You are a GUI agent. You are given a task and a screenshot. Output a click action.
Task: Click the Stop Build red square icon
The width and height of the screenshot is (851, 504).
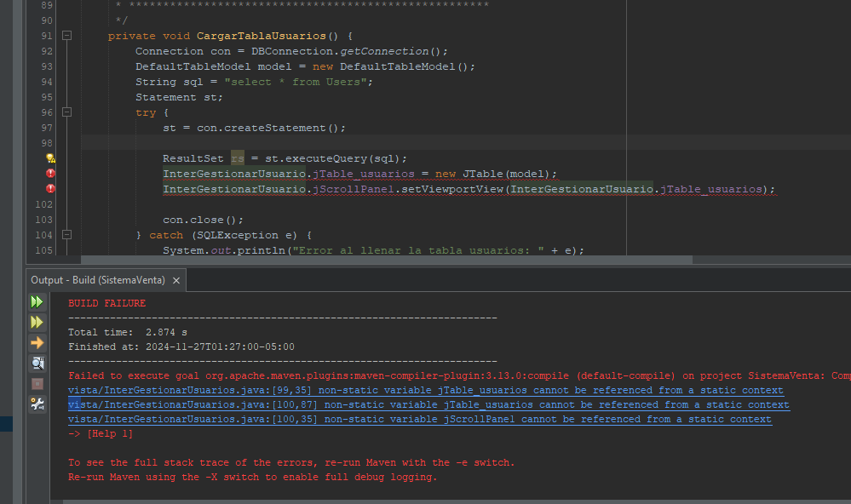pyautogui.click(x=36, y=383)
